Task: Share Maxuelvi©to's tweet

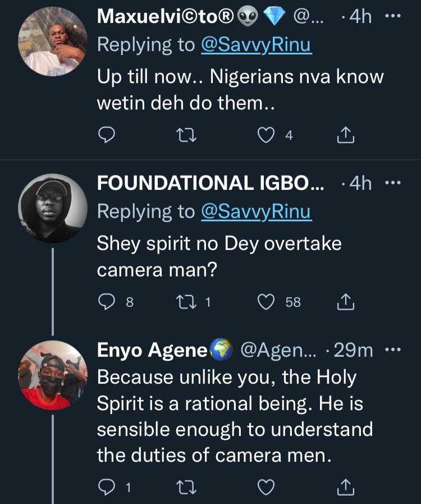Action: pos(346,135)
